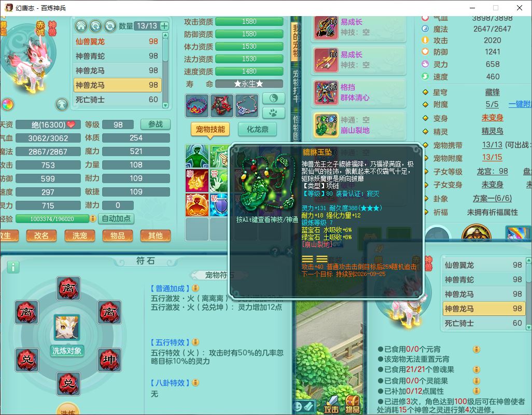Click the lower-left 兑 rune stone
Viewport: 532px width, 415px height.
(x=26, y=359)
